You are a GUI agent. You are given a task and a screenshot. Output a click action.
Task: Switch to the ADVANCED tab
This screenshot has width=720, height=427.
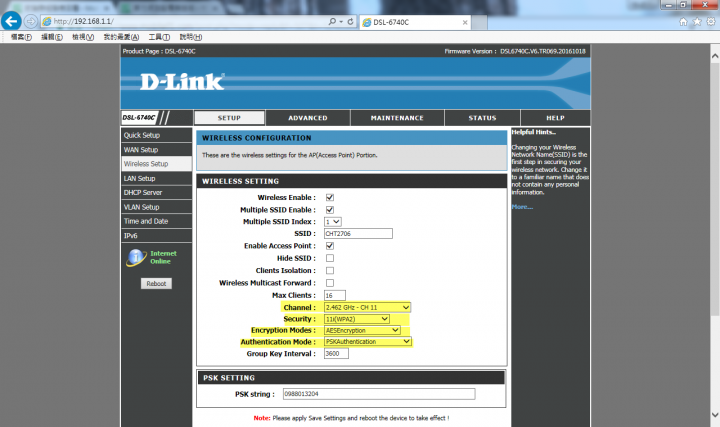pyautogui.click(x=308, y=118)
